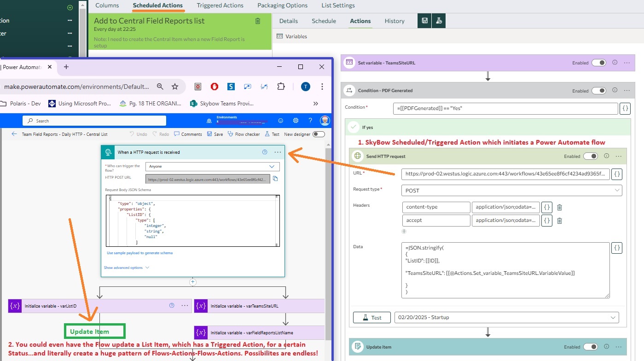The height and width of the screenshot is (361, 644).
Task: Insert a new step below HTTP trigger
Action: [193, 282]
